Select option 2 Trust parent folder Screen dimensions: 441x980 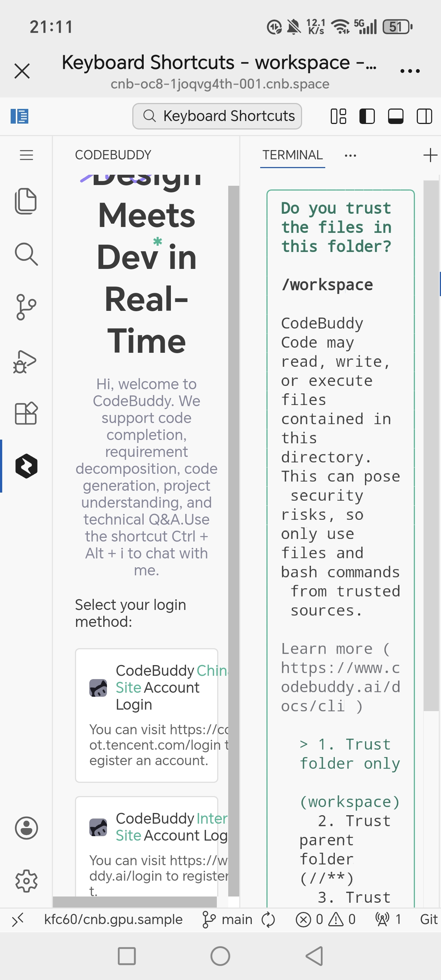tap(344, 849)
